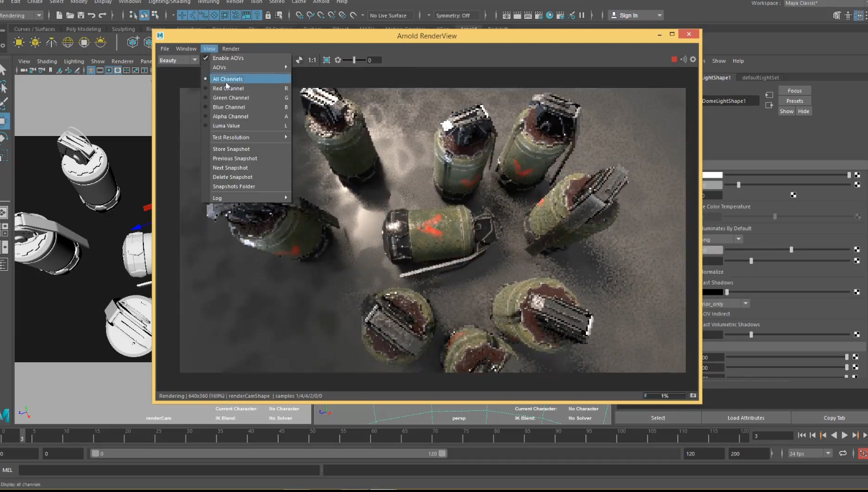
Task: Jump to end of playback range
Action: (865, 435)
